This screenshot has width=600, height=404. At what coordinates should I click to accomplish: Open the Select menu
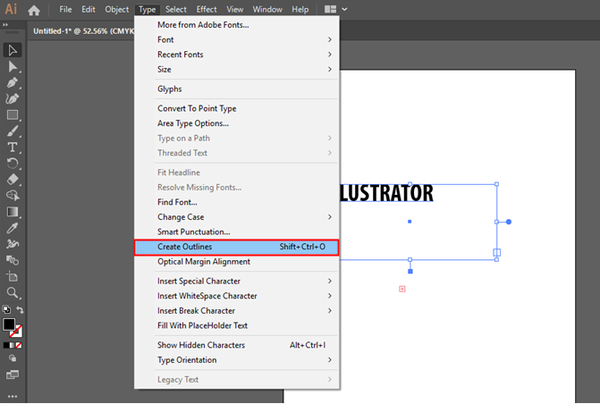tap(176, 9)
